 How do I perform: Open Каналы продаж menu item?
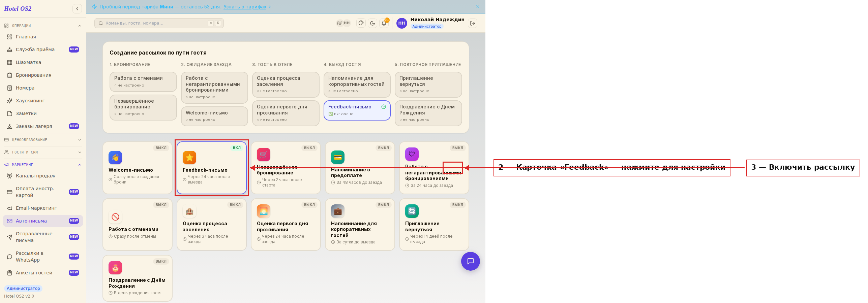tap(43, 176)
